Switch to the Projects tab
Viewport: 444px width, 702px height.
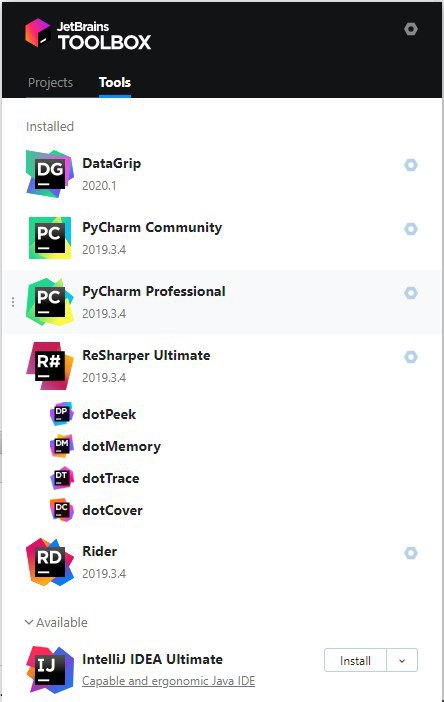point(50,83)
